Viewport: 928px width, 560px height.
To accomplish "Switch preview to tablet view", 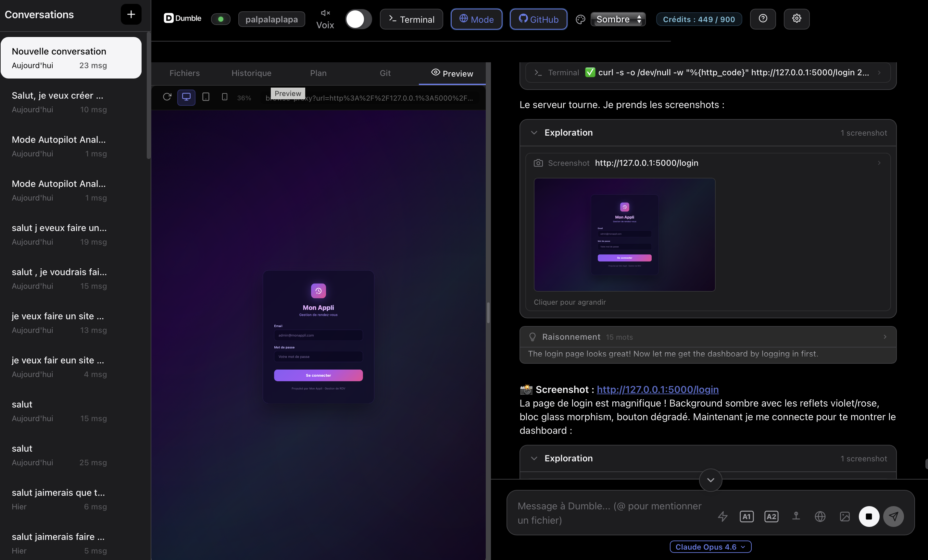I will pos(206,97).
